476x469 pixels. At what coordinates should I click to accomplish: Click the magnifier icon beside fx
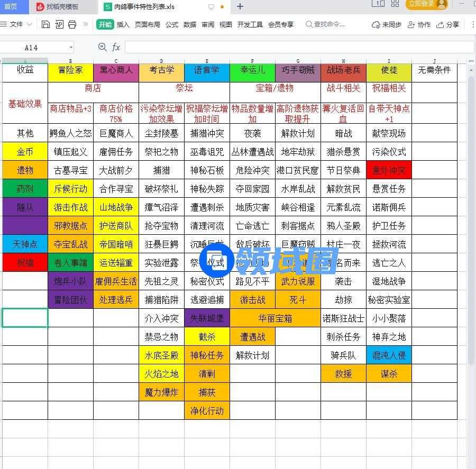coord(103,48)
